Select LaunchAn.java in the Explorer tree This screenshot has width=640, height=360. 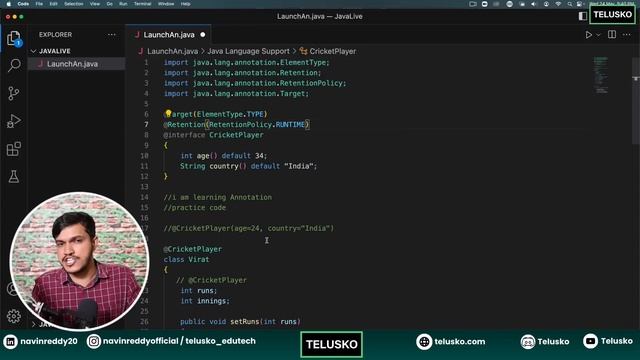pyautogui.click(x=76, y=64)
